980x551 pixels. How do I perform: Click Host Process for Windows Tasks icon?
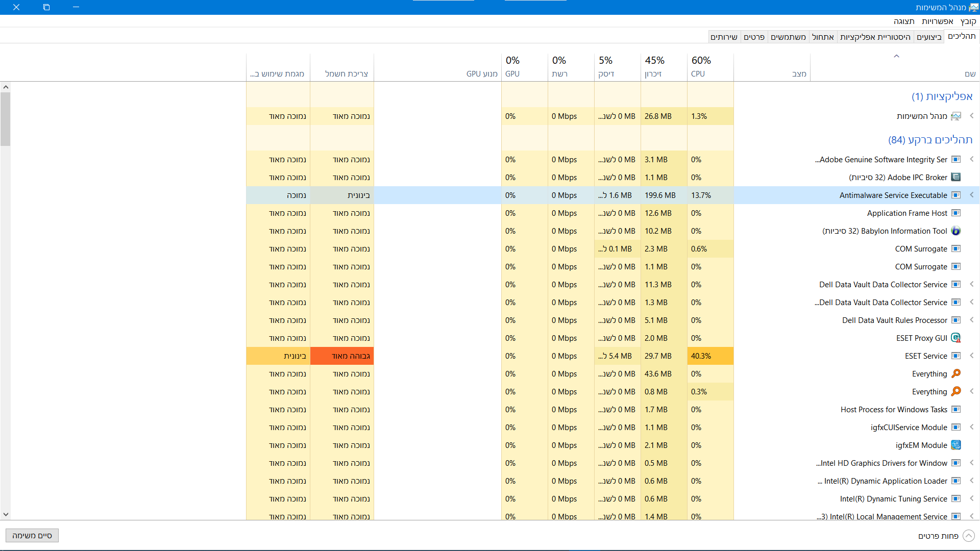[x=956, y=410]
